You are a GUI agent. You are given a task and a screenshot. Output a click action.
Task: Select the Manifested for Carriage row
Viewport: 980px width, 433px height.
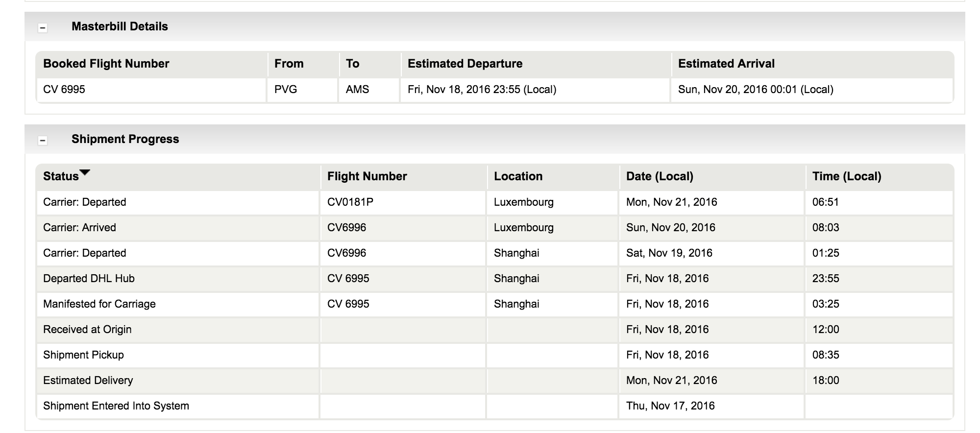[x=495, y=304]
